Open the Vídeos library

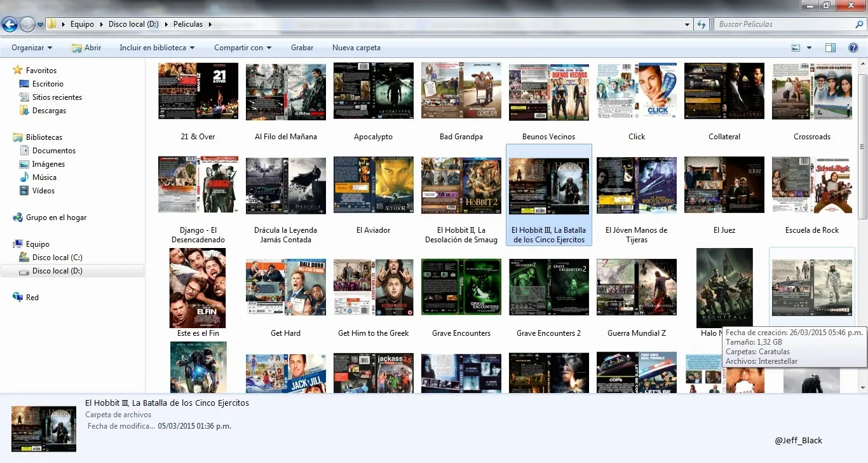(x=43, y=191)
